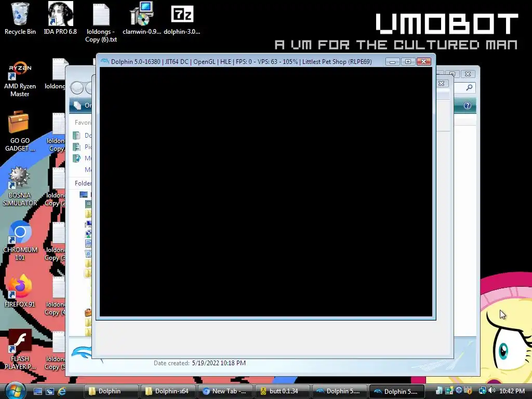
Task: Switch to first Dolphin 5 taskbar button
Action: 339,391
